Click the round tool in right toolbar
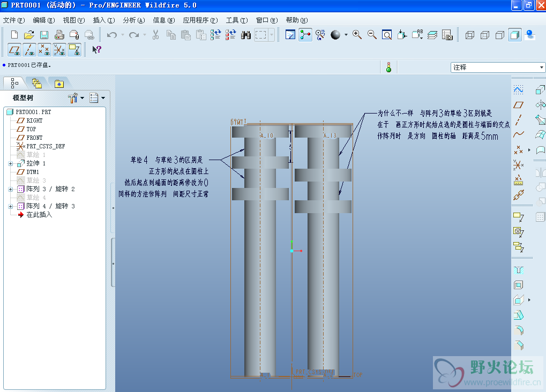The width and height of the screenshot is (546, 392). (518, 330)
